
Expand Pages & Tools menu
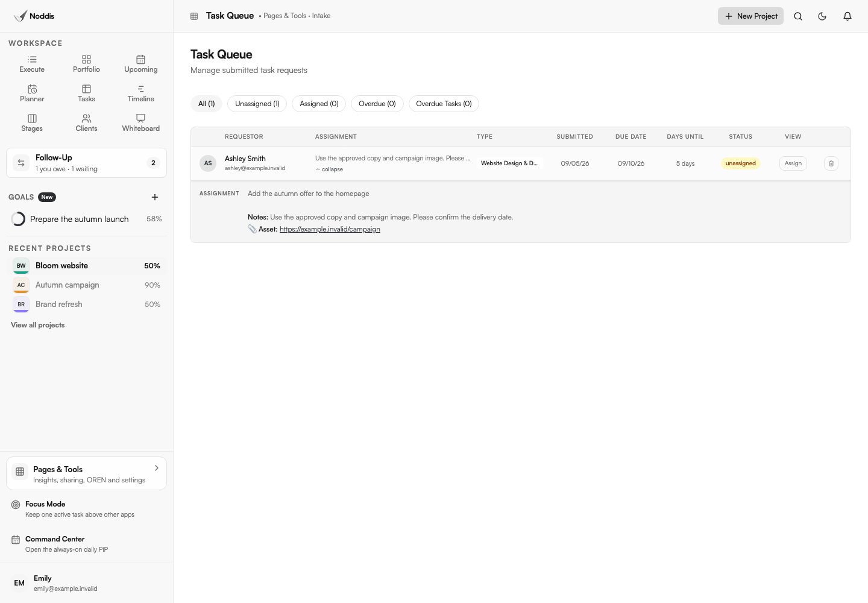coord(86,474)
